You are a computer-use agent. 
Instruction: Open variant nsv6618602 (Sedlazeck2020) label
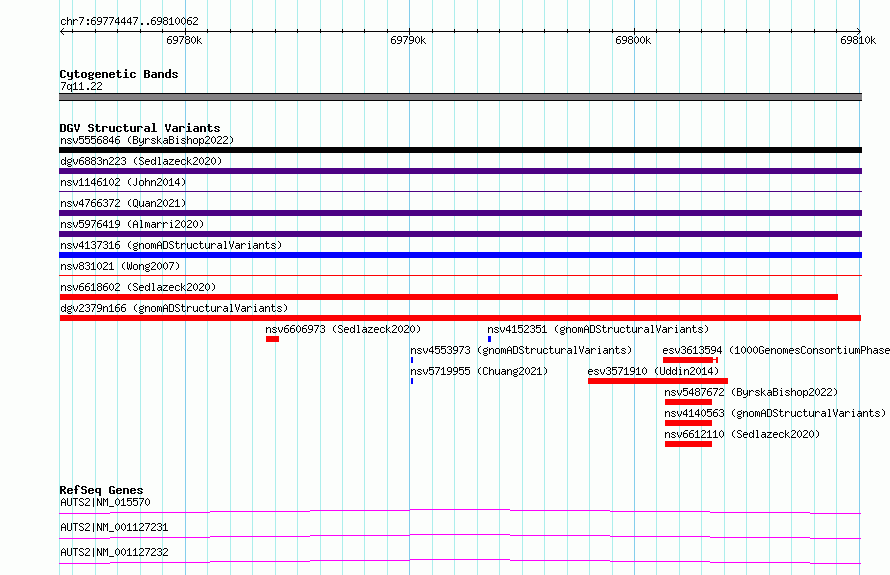(x=138, y=287)
